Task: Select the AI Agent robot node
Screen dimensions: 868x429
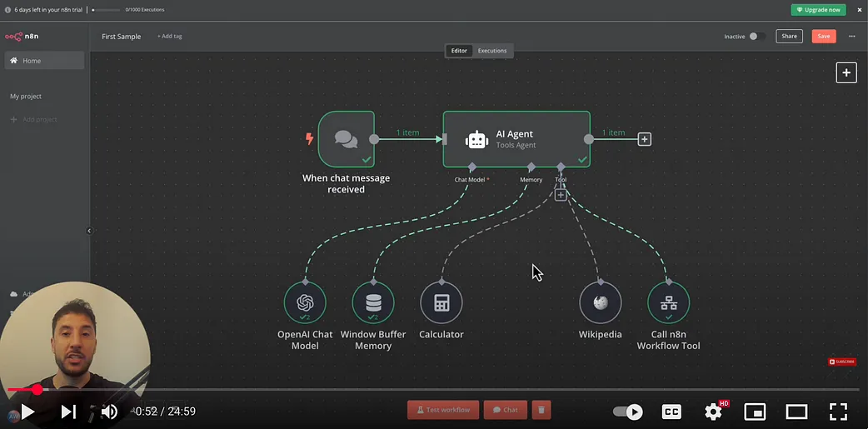Action: [516, 139]
